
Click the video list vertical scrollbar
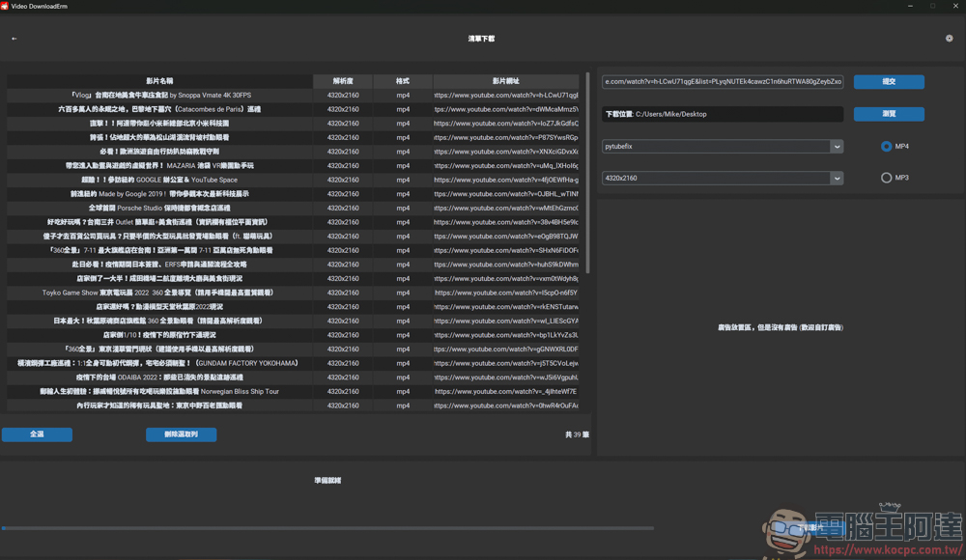point(587,173)
